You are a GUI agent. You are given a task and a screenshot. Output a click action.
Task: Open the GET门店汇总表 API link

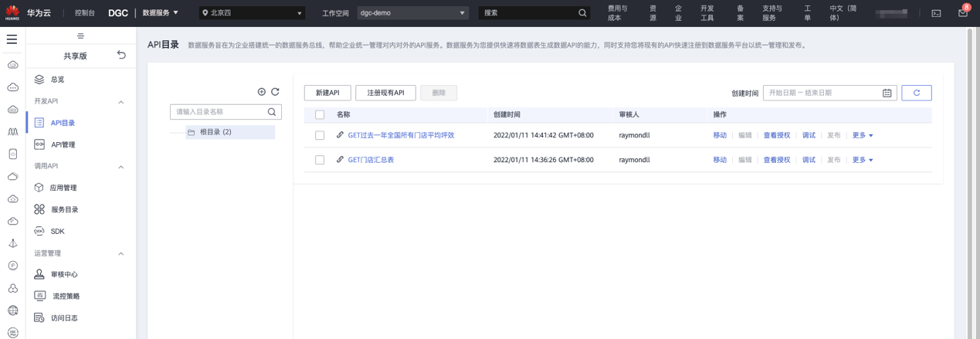(x=371, y=160)
